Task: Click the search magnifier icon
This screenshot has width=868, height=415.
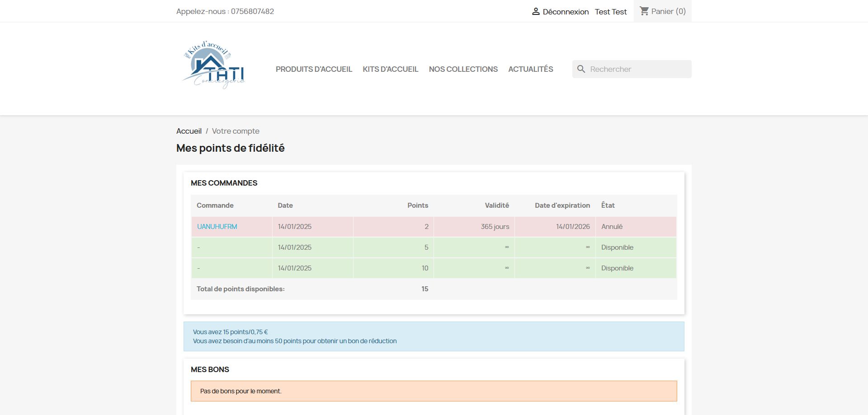Action: (x=581, y=69)
